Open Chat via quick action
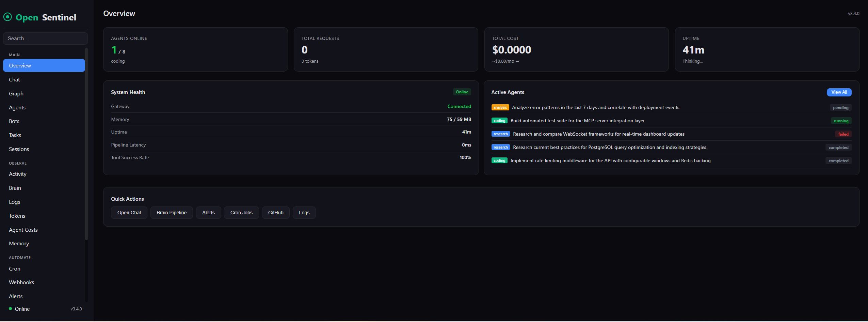Image resolution: width=868 pixels, height=322 pixels. click(129, 212)
